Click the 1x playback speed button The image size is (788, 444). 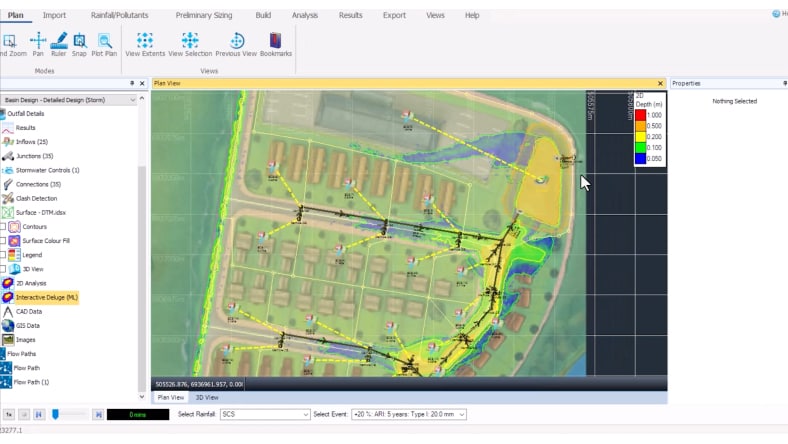9,414
